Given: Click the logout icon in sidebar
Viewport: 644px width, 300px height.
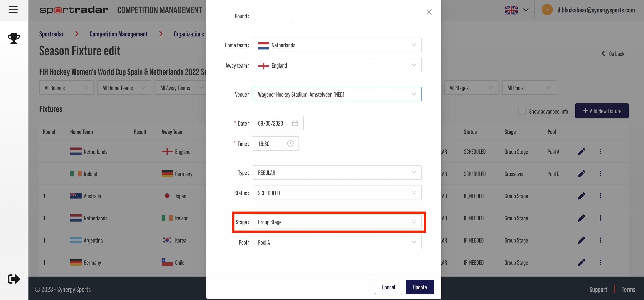Looking at the screenshot, I should (x=14, y=279).
